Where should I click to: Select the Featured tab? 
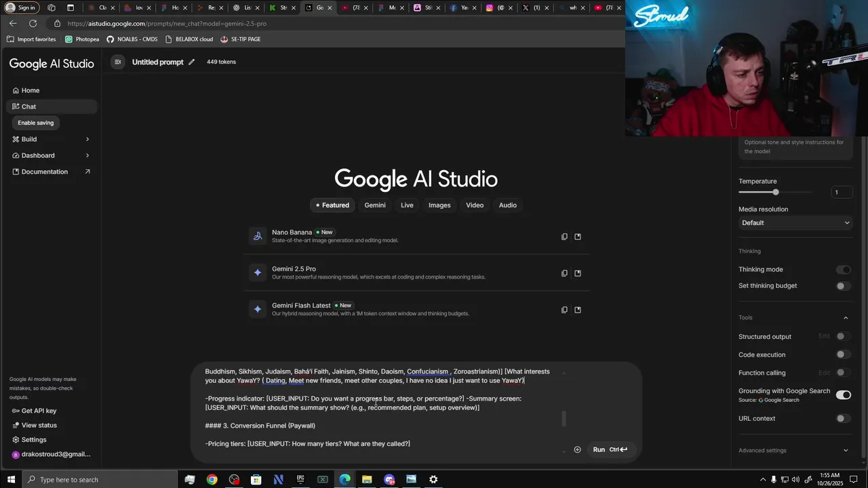coord(332,205)
